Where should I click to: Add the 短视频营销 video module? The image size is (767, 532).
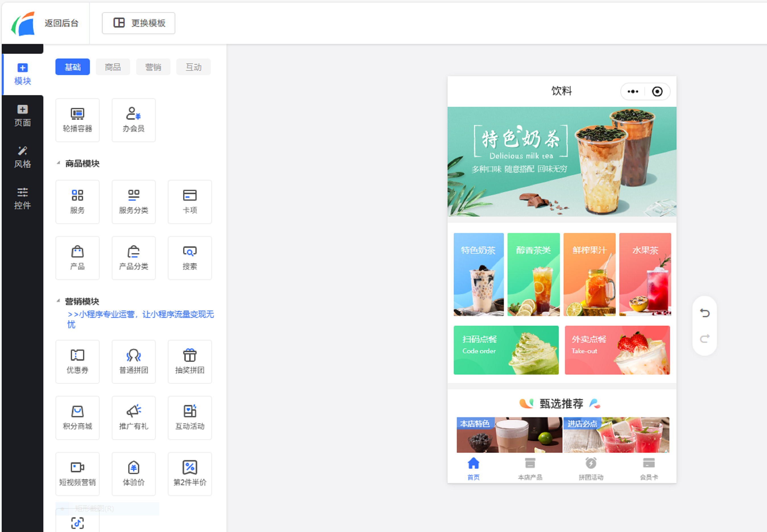[77, 473]
